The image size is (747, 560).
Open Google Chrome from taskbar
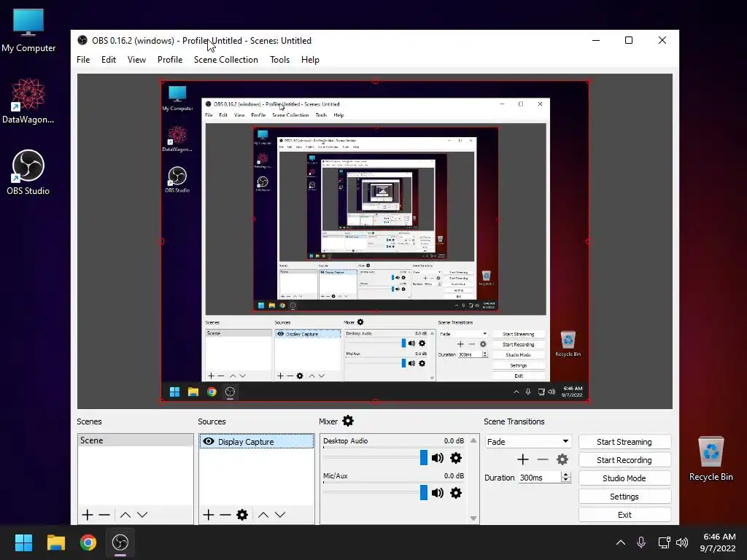pos(88,542)
